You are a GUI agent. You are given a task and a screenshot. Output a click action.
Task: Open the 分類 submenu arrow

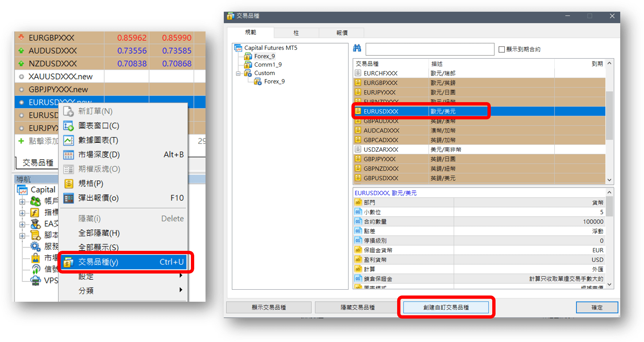coord(181,290)
